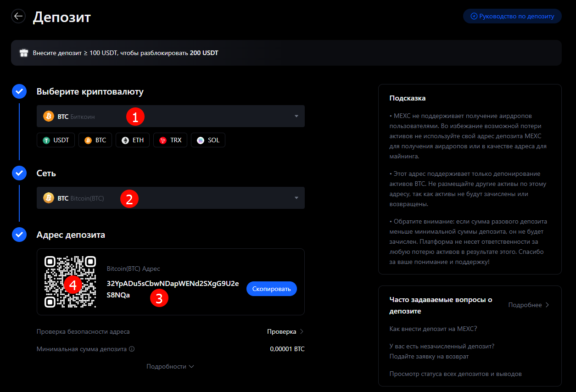576x392 pixels.
Task: Click the hint about minimum deposit amount
Action: 468,241
